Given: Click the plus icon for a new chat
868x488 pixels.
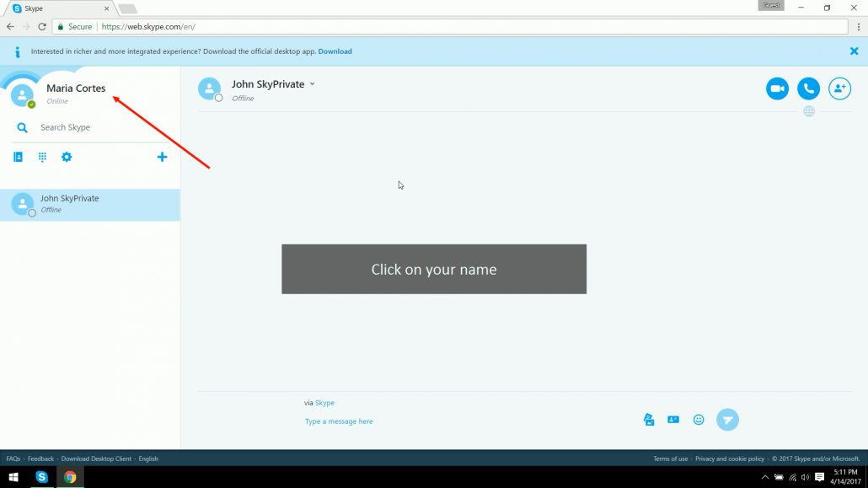Looking at the screenshot, I should pyautogui.click(x=162, y=157).
